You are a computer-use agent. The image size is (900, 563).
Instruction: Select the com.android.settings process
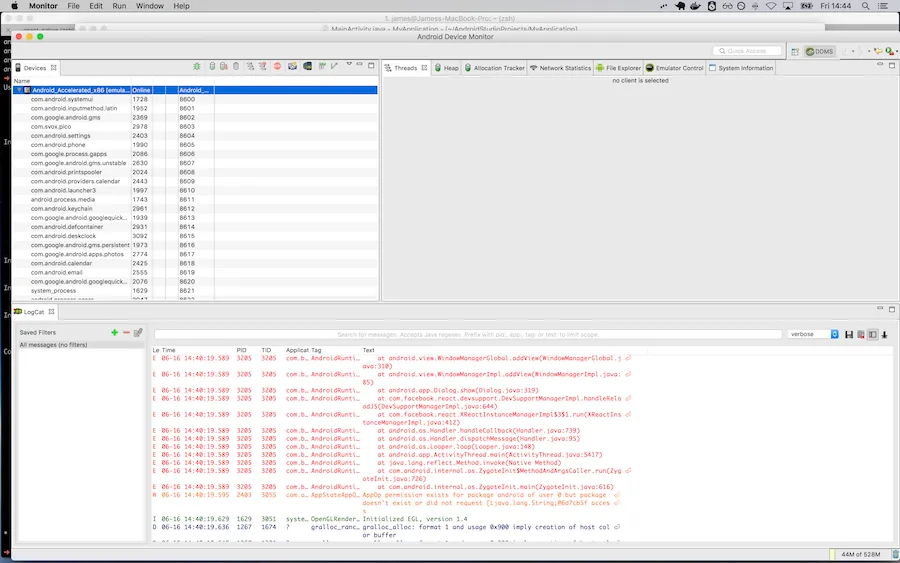point(195,136)
